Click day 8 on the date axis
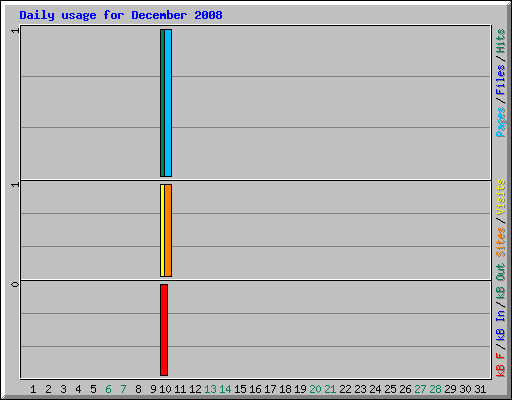The height and width of the screenshot is (400, 512). [x=138, y=389]
